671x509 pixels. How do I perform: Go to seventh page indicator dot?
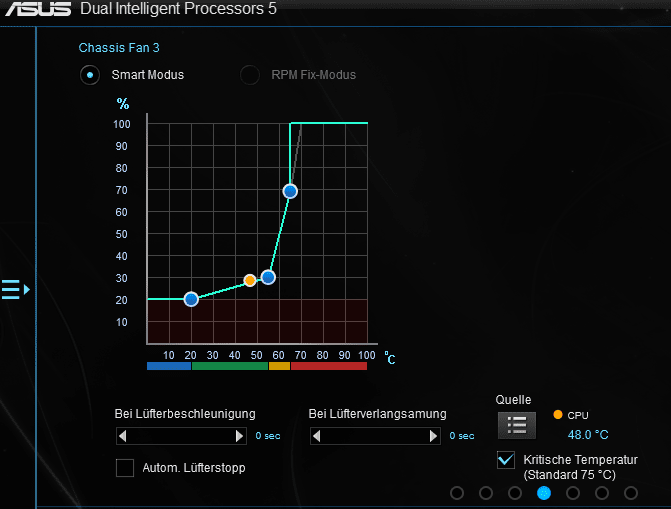click(x=631, y=493)
